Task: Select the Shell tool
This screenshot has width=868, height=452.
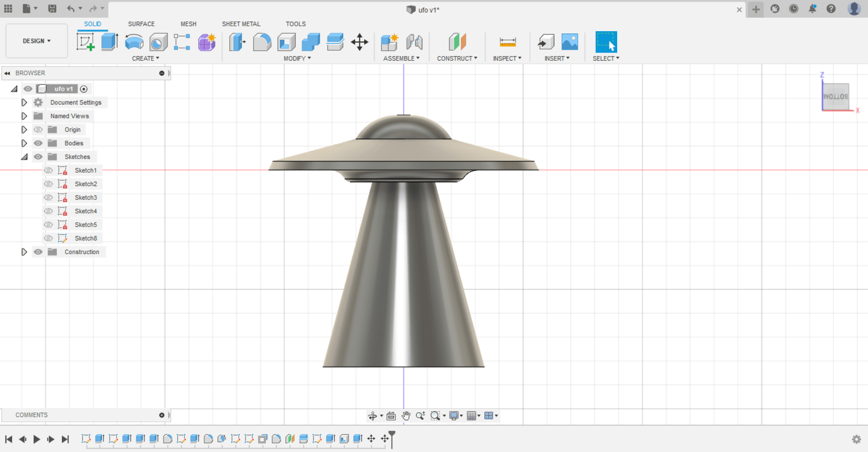Action: click(286, 42)
